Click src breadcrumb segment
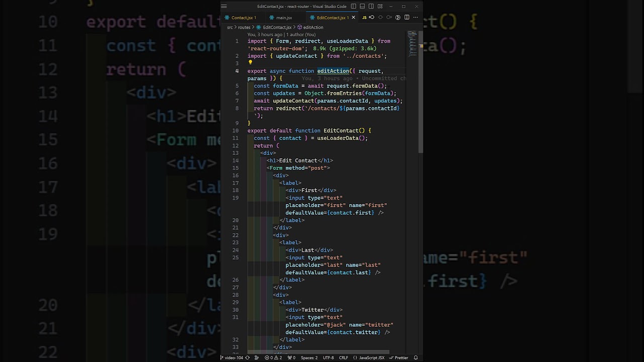Viewport: 644px width, 362px height. tap(230, 27)
